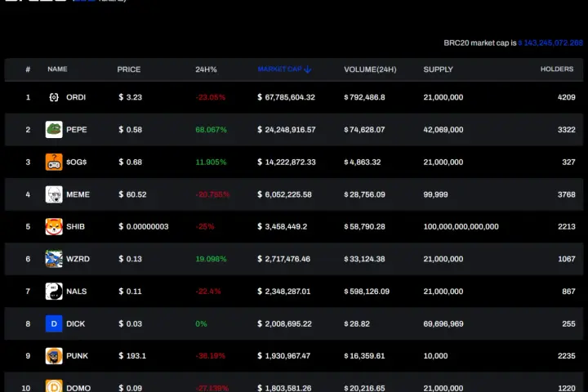
Task: Select the $OG$ gamepad token icon
Action: 54,162
